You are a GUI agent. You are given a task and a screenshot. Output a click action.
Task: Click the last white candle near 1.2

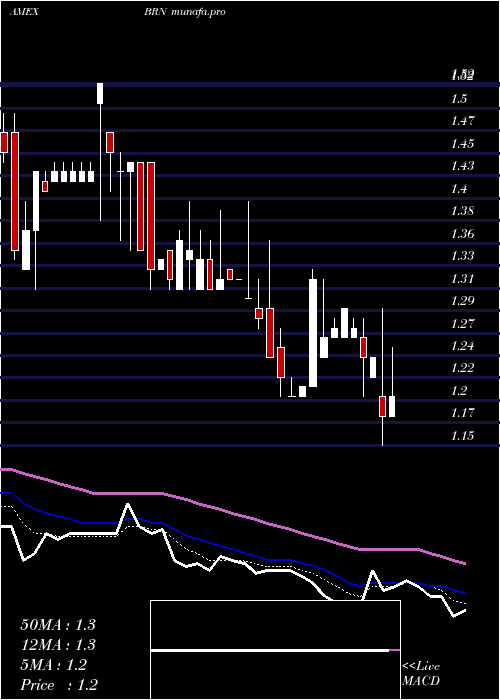click(x=392, y=406)
